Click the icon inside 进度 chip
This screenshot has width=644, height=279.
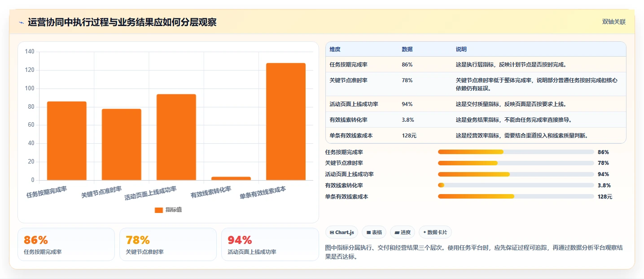pos(397,233)
